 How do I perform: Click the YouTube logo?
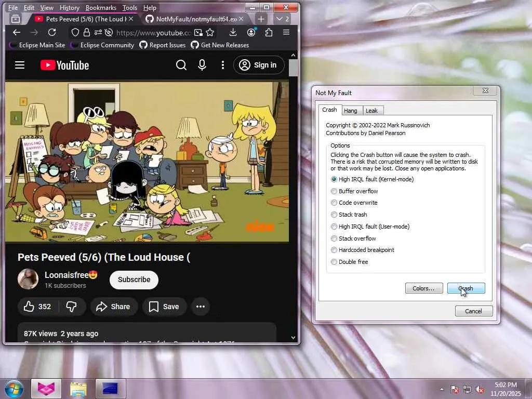(x=64, y=65)
